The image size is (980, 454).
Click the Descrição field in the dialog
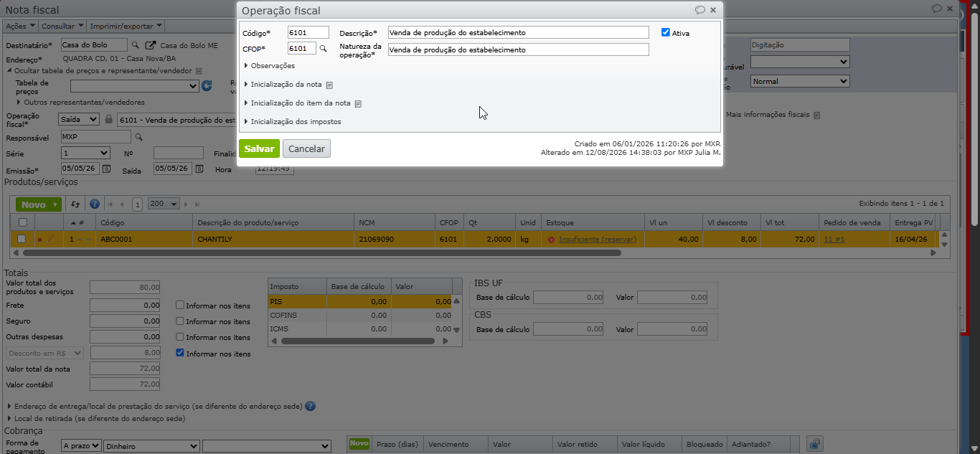(x=518, y=32)
